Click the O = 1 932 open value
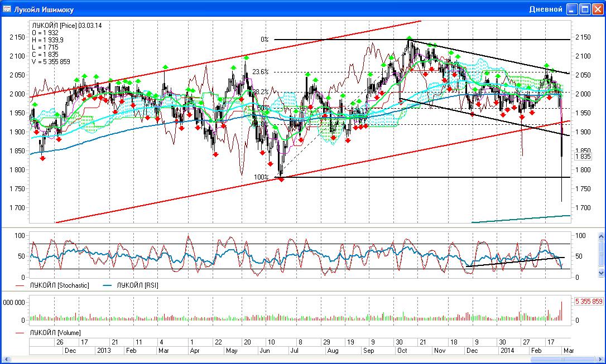 [45, 33]
